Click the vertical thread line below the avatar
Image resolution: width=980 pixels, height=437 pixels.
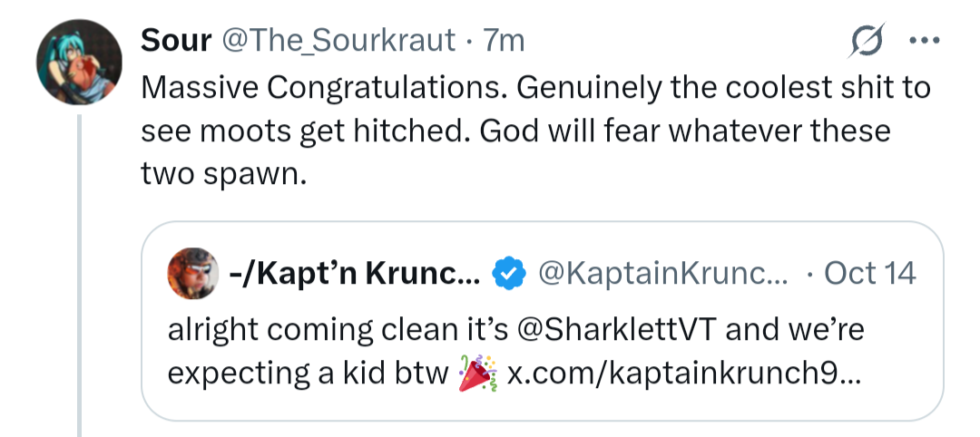click(80, 272)
